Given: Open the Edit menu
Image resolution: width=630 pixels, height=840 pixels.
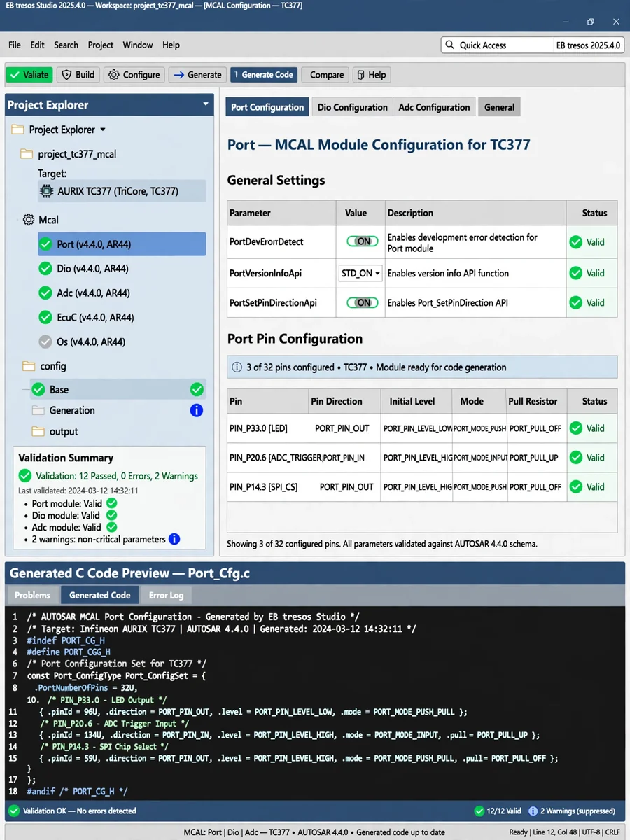Looking at the screenshot, I should pyautogui.click(x=38, y=45).
